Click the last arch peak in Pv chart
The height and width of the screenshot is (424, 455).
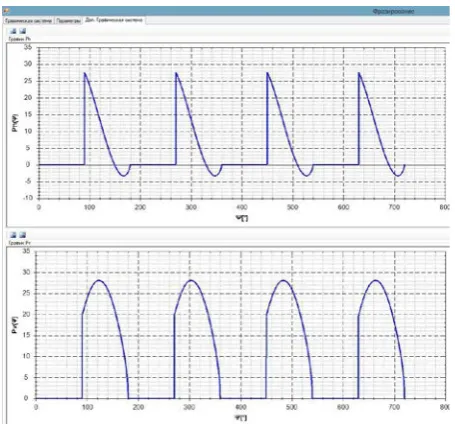(x=376, y=280)
